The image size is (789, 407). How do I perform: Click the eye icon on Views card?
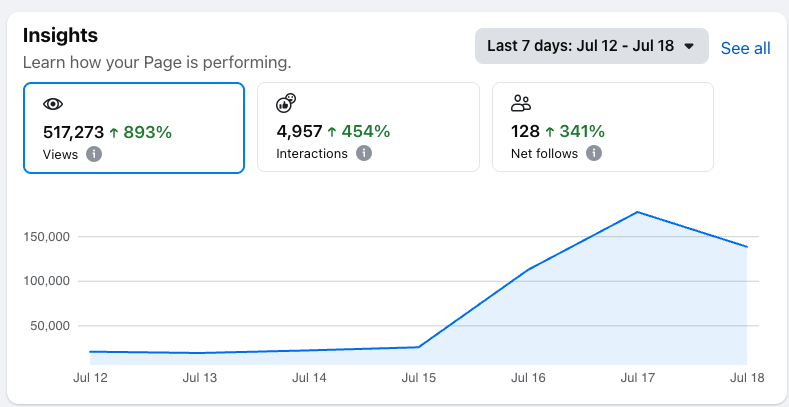tap(53, 104)
